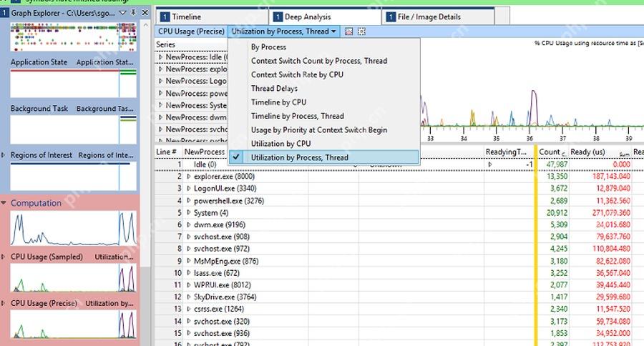Expand MsMpEng.exe (876) row

[x=188, y=261]
